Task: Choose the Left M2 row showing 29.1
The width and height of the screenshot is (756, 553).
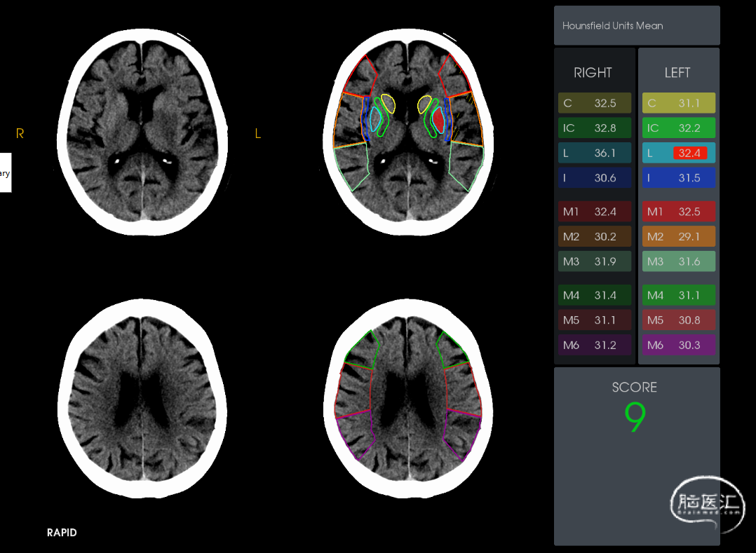Action: pos(678,237)
